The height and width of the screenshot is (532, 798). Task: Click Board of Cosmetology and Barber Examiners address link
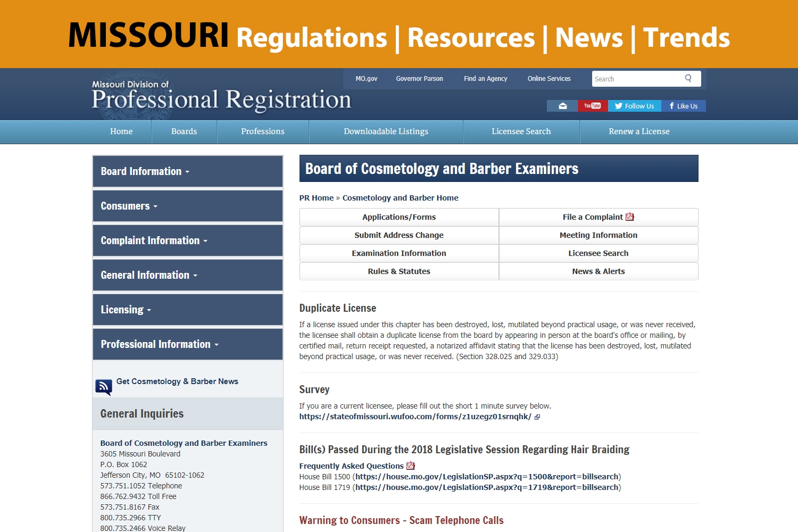click(184, 443)
